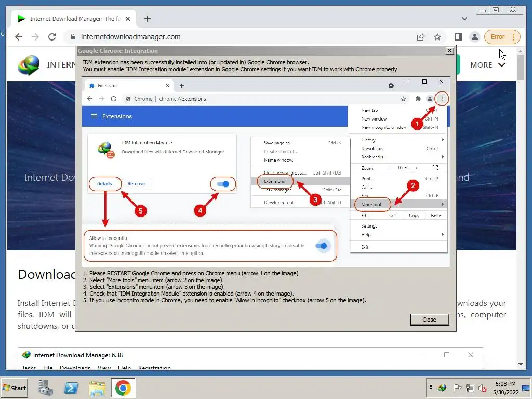Share this page using the share icon
The height and width of the screenshot is (399, 532).
coord(421,37)
